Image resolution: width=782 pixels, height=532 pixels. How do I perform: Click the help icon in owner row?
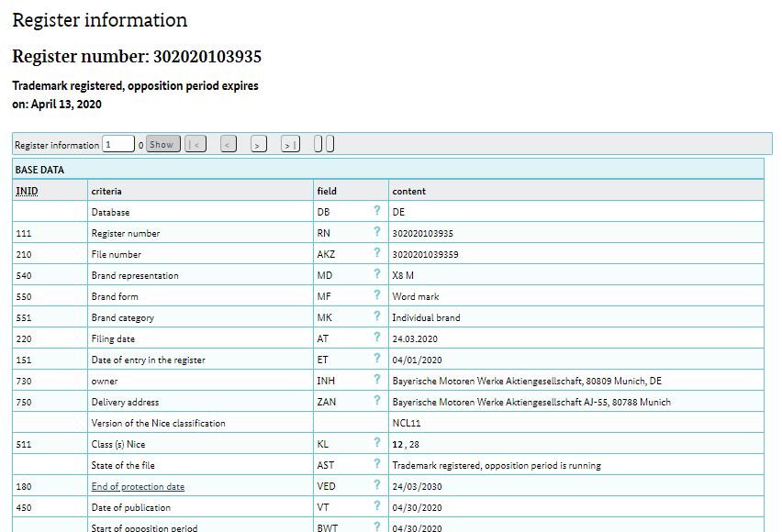pyautogui.click(x=376, y=380)
